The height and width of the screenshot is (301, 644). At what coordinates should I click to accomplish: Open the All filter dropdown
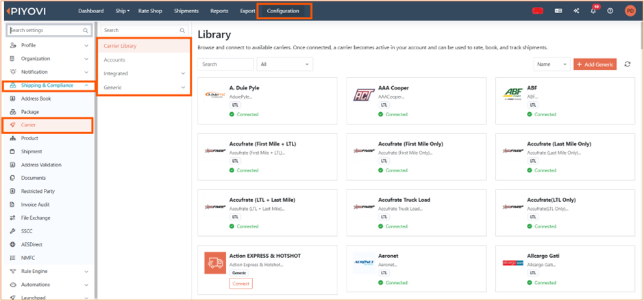284,64
